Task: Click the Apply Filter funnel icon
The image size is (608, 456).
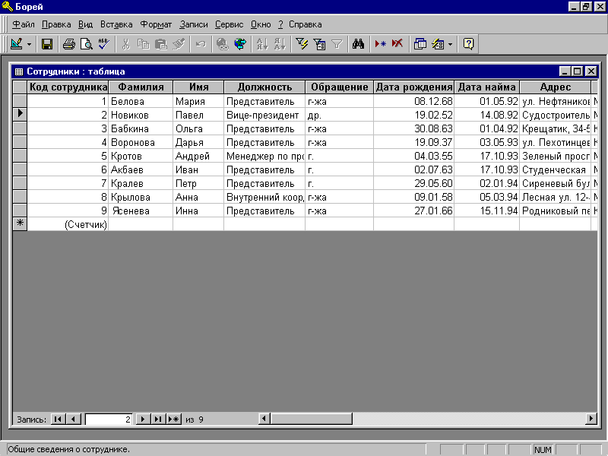Action: (337, 44)
